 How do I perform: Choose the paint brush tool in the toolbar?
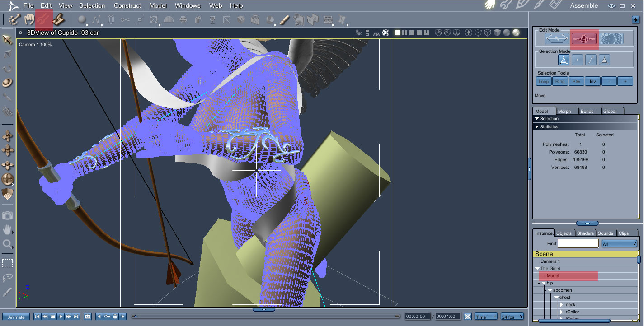pos(284,20)
